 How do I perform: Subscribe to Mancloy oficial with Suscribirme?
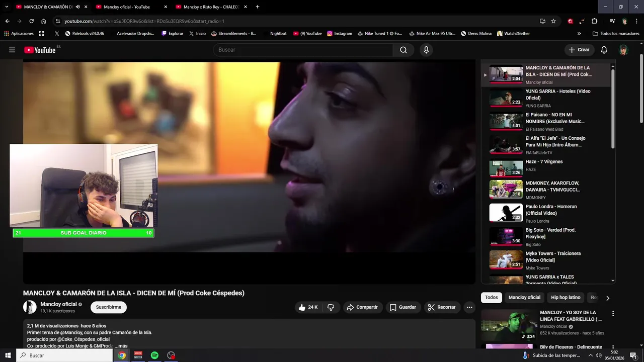(109, 307)
